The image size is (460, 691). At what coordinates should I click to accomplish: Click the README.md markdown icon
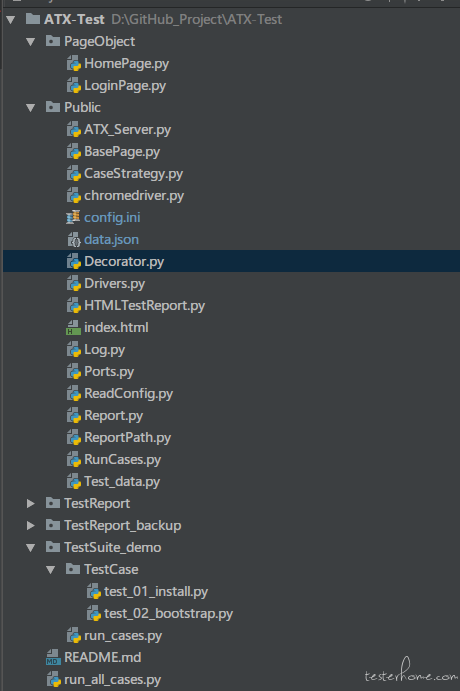(x=53, y=657)
